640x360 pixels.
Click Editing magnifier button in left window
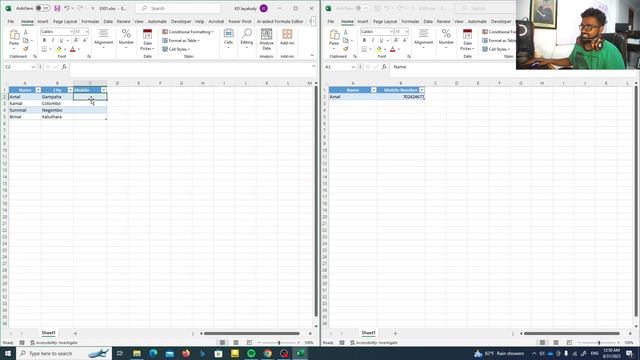247,38
